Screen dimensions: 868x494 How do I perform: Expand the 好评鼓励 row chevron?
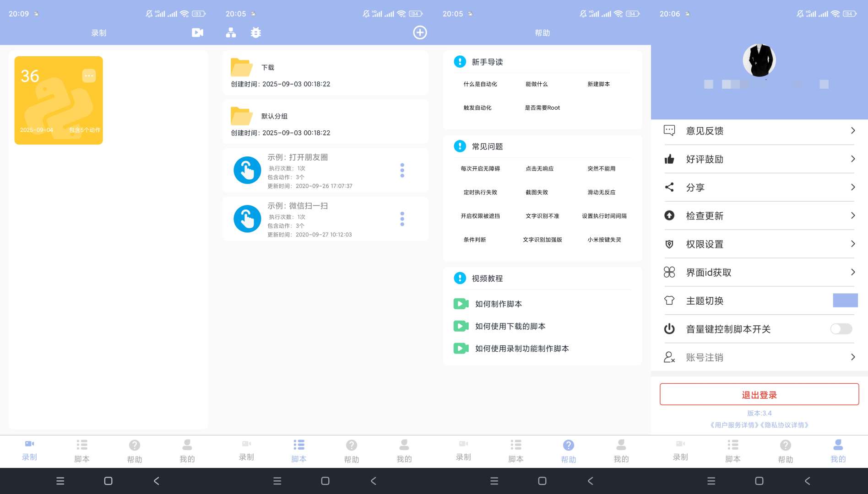pyautogui.click(x=853, y=159)
